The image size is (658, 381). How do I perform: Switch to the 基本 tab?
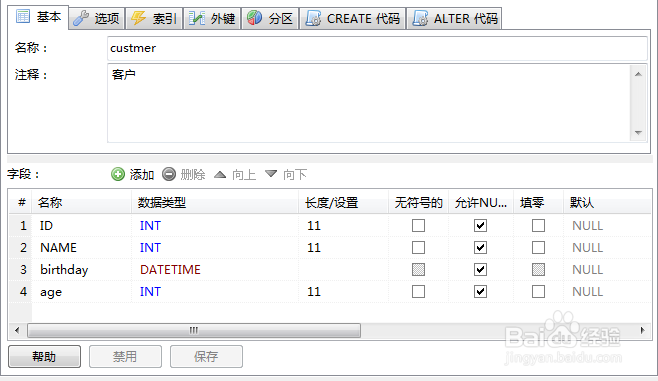(x=38, y=17)
